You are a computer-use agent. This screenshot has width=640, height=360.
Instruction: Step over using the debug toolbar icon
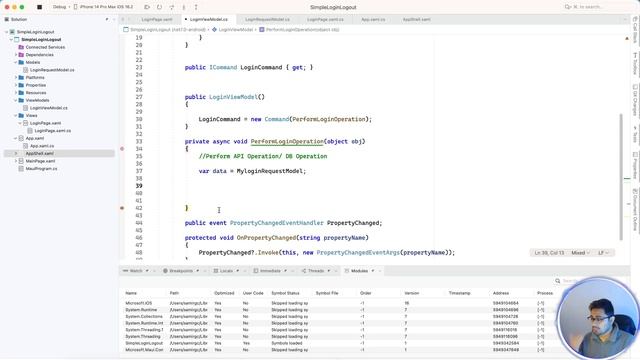click(x=171, y=7)
